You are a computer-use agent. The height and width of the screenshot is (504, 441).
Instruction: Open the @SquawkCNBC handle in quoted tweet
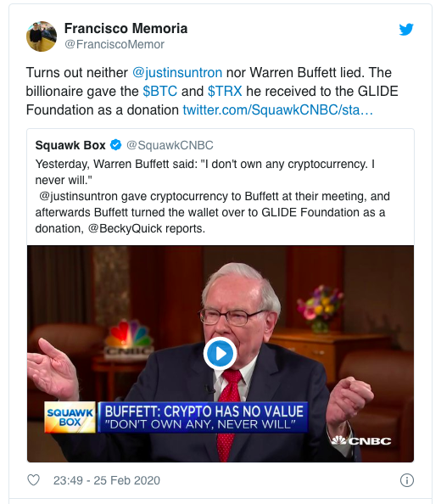coord(170,145)
